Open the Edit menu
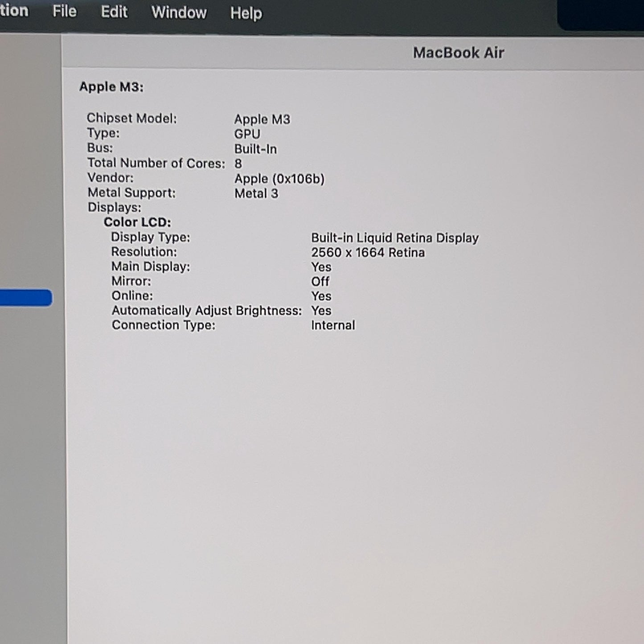 [114, 12]
